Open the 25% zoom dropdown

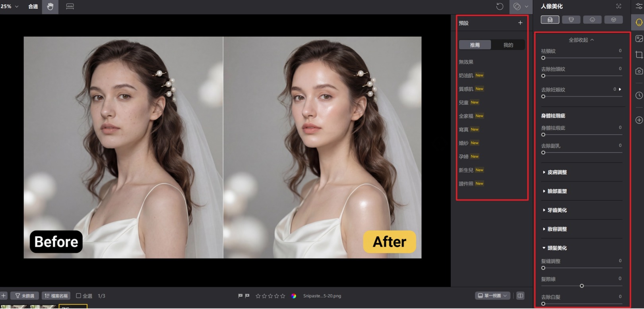[x=10, y=6]
